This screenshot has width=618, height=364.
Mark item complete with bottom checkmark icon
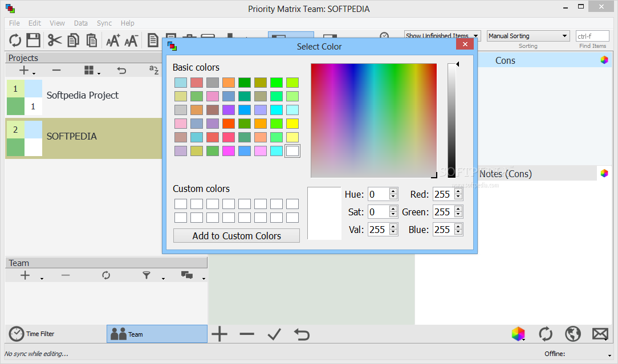click(274, 334)
